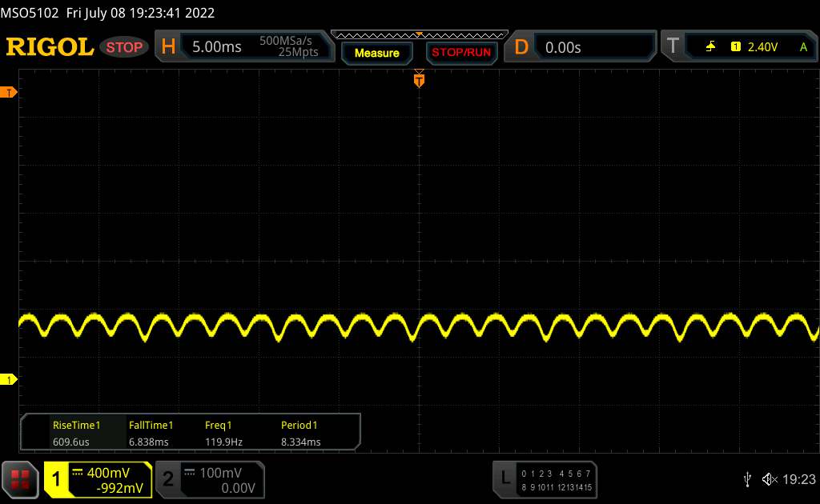
Task: Toggle the muted speaker sound icon
Action: (770, 479)
